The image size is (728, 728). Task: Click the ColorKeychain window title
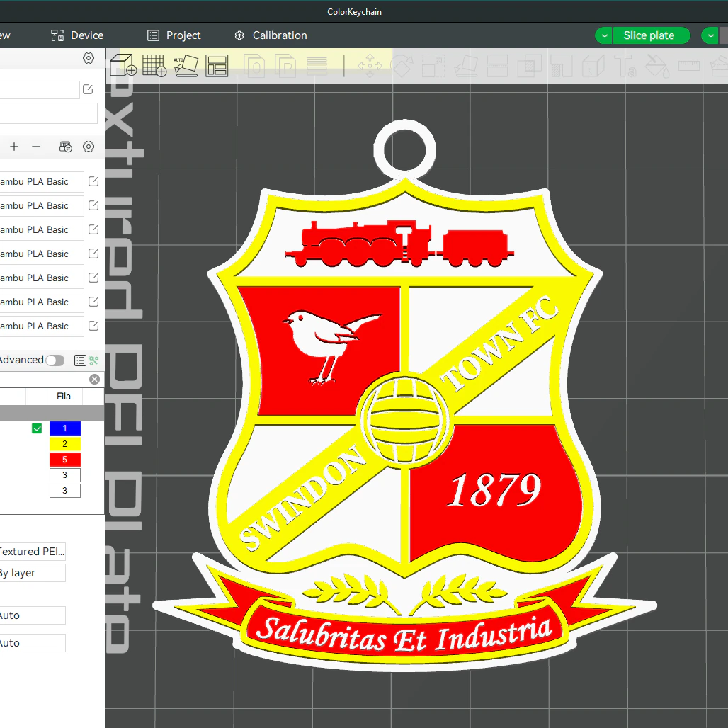coord(354,12)
